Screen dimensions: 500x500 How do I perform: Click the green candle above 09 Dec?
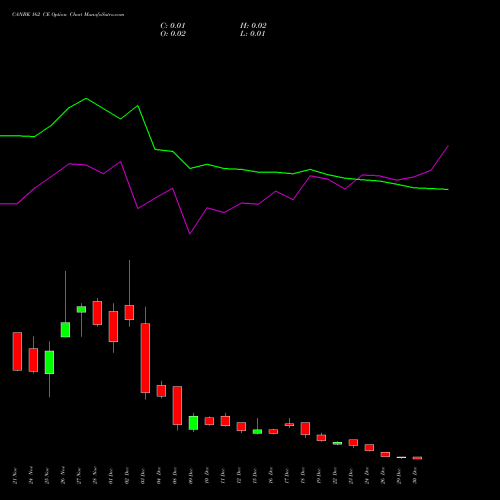coord(193,423)
